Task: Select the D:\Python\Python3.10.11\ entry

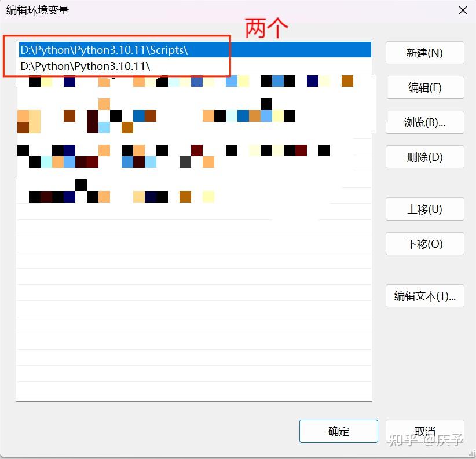Action: click(116, 66)
